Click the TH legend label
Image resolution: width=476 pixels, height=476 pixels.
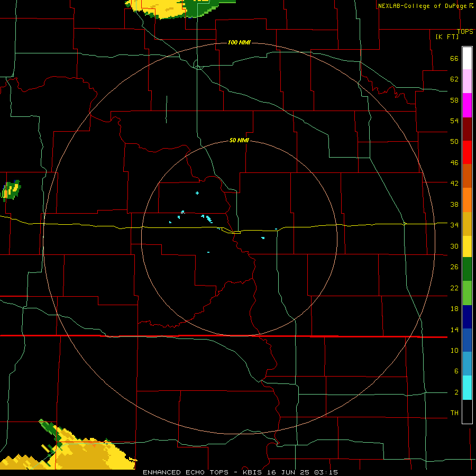point(454,413)
